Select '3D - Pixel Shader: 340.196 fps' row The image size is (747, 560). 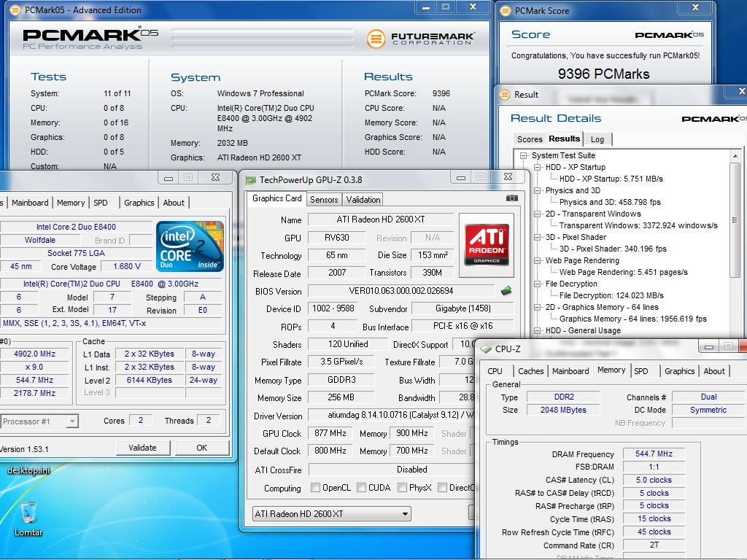coord(613,249)
